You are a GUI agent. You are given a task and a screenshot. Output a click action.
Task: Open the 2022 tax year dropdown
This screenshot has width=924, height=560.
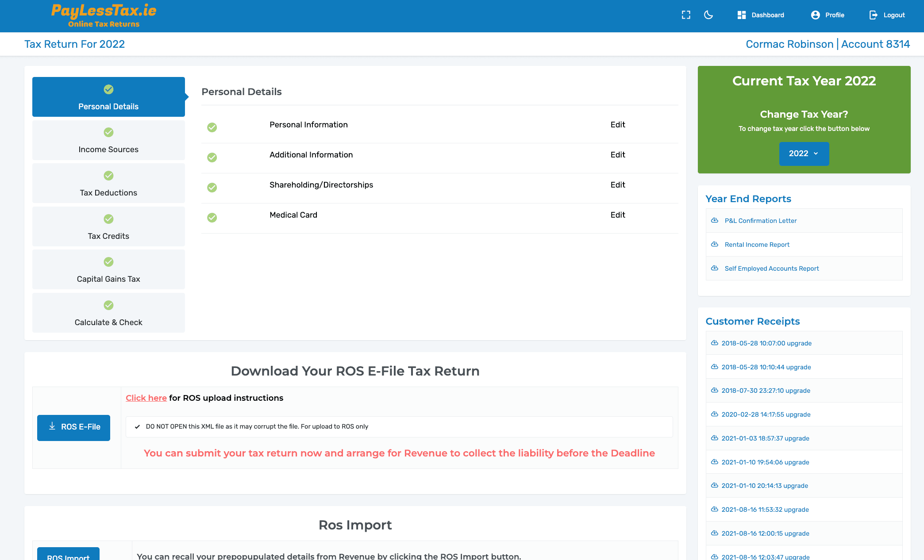click(804, 153)
